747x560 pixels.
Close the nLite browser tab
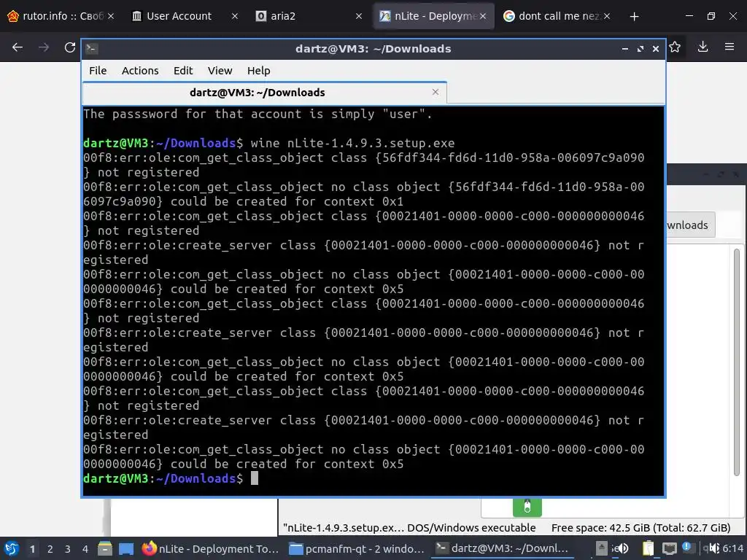tap(483, 16)
